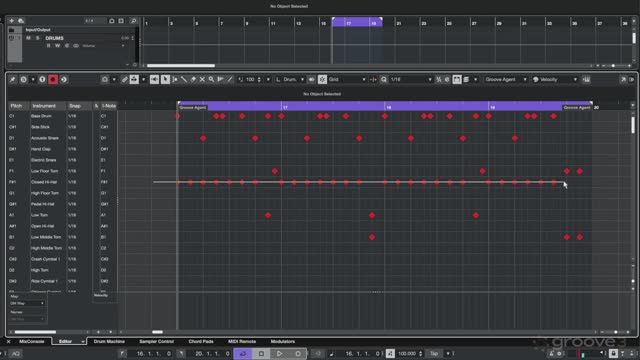Open the Velocity event colors dropdown
The height and width of the screenshot is (360, 640).
coord(555,79)
